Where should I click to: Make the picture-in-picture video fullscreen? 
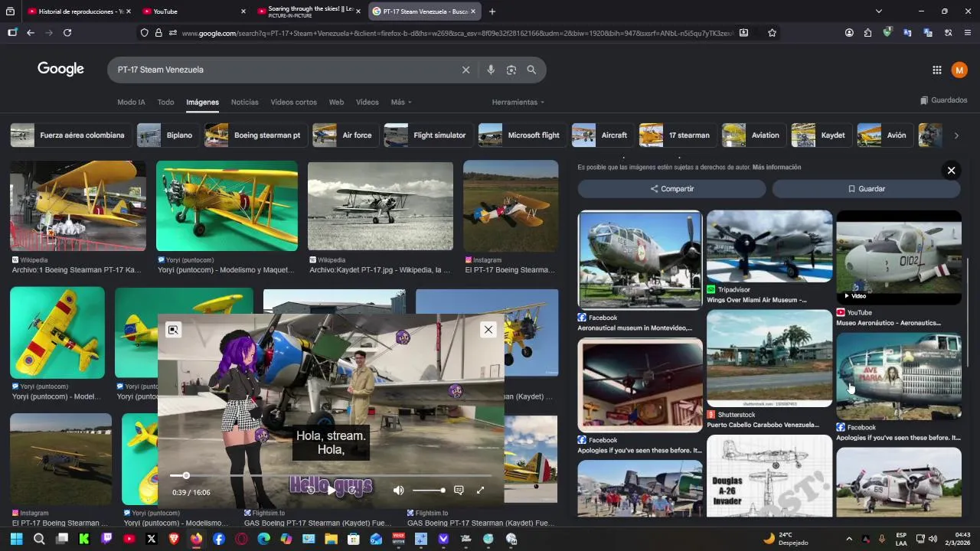(x=480, y=490)
